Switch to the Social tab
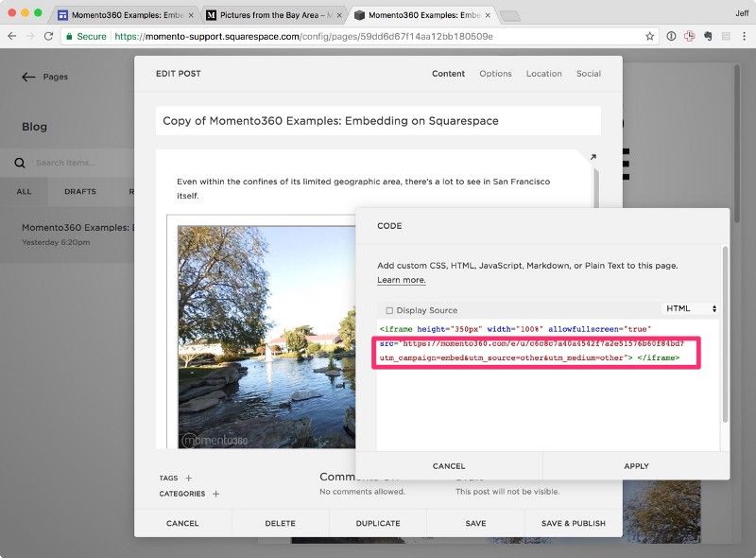Screen dimensions: 756x558 [x=589, y=74]
